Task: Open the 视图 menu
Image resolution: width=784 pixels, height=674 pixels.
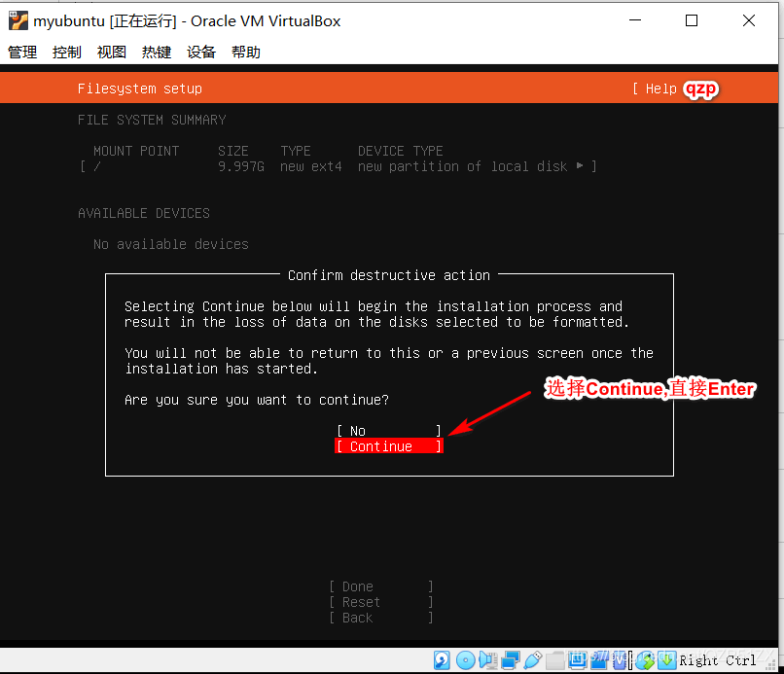Action: [112, 52]
